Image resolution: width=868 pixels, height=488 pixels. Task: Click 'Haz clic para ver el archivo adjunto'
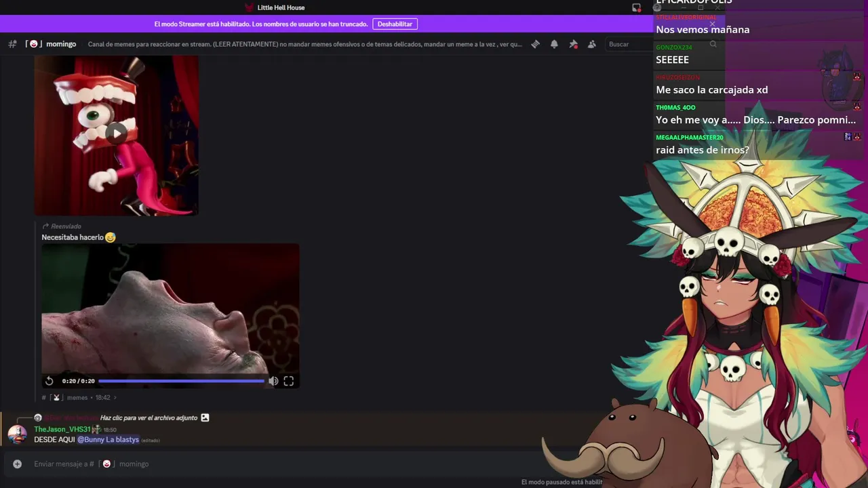click(149, 418)
